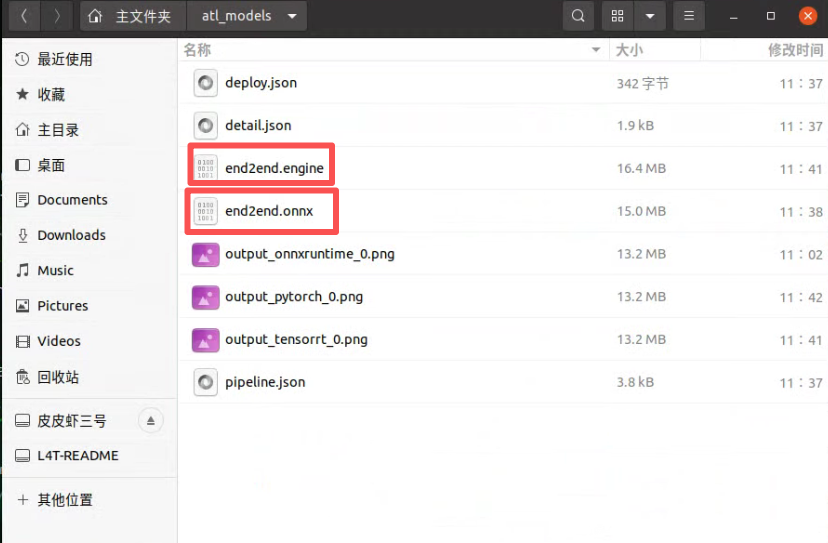Select the end2end.engine binary icon
The image size is (828, 543).
tap(205, 168)
